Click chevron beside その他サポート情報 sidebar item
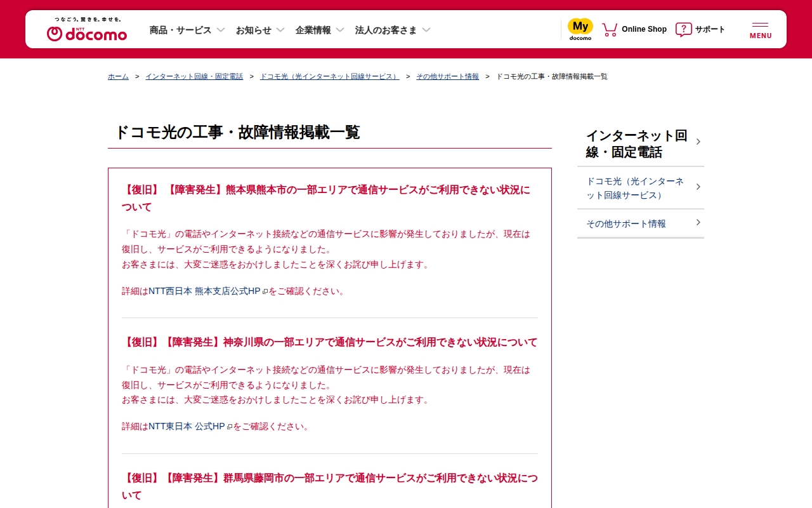 tap(698, 222)
